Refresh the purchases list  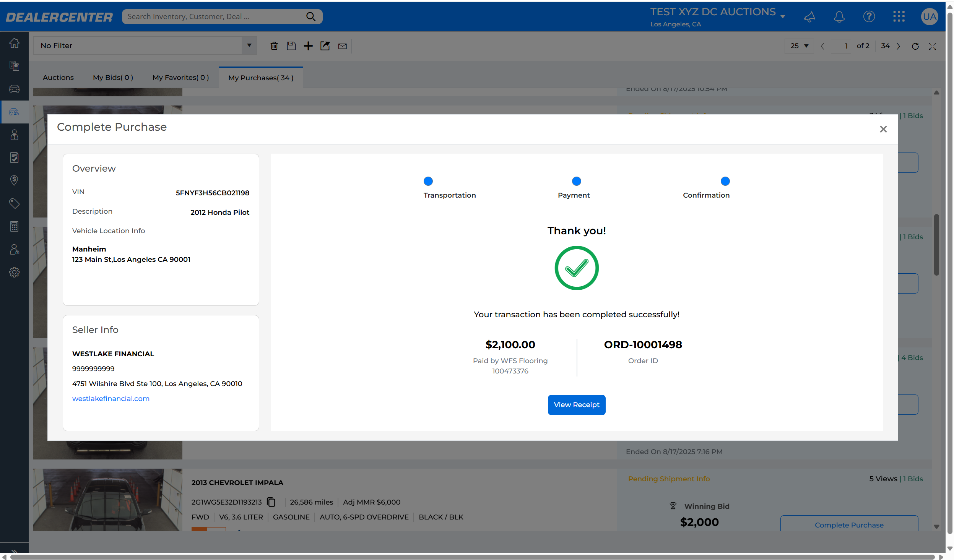915,46
